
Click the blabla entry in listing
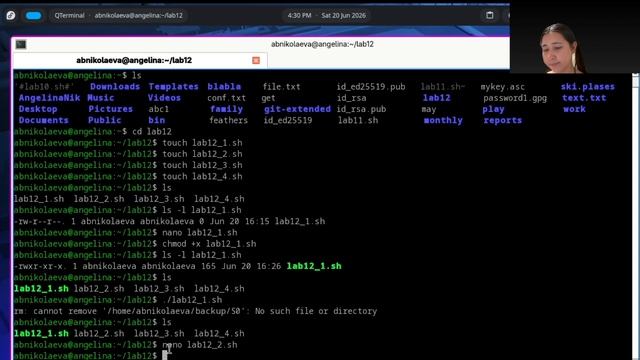[x=224, y=87]
